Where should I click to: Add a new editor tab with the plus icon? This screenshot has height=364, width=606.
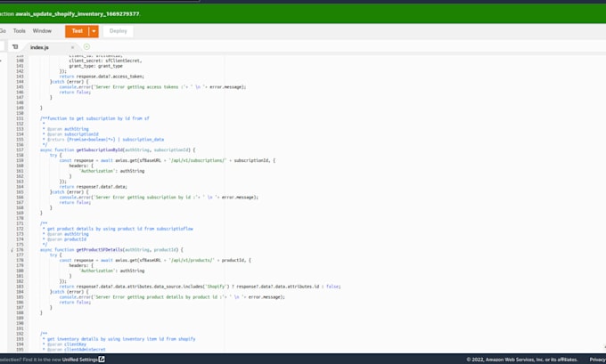coord(86,46)
